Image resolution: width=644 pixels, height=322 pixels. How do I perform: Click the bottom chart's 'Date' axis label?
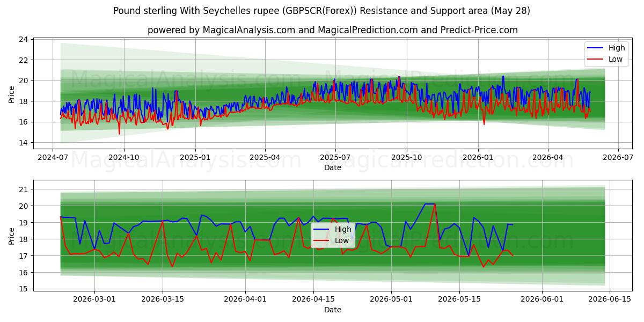333,310
